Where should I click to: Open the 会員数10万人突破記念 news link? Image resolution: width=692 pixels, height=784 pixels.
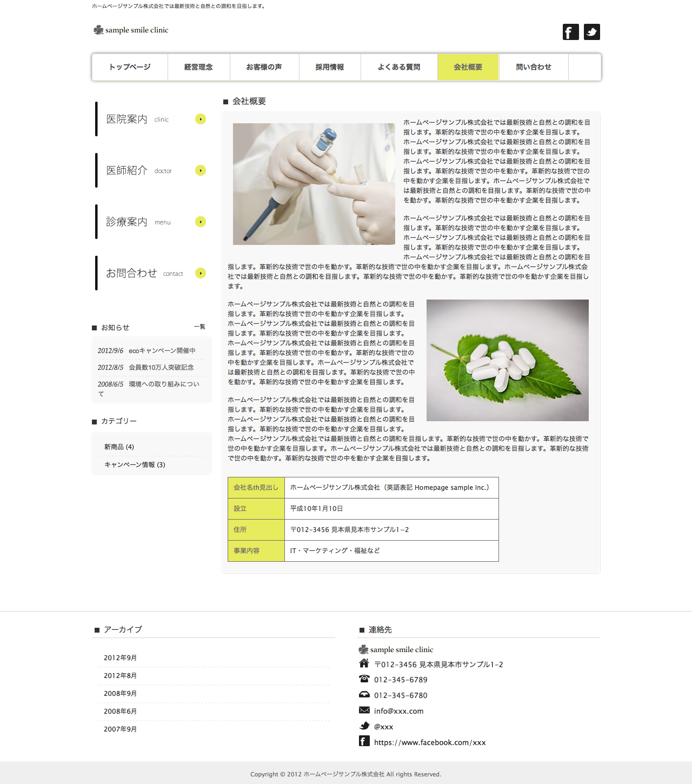[x=161, y=368]
